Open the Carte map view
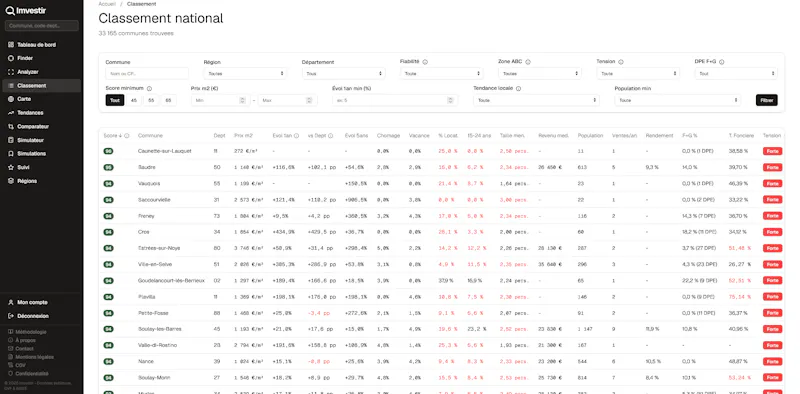The image size is (800, 394). click(x=24, y=99)
